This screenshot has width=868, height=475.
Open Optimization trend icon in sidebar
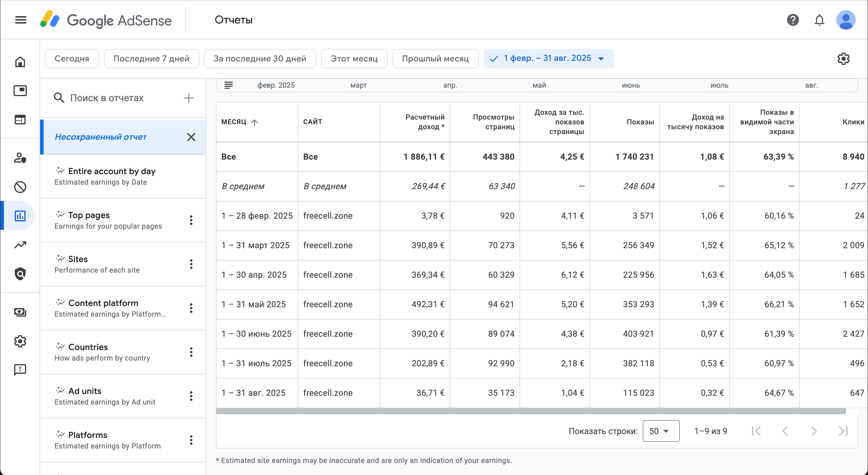click(x=20, y=245)
